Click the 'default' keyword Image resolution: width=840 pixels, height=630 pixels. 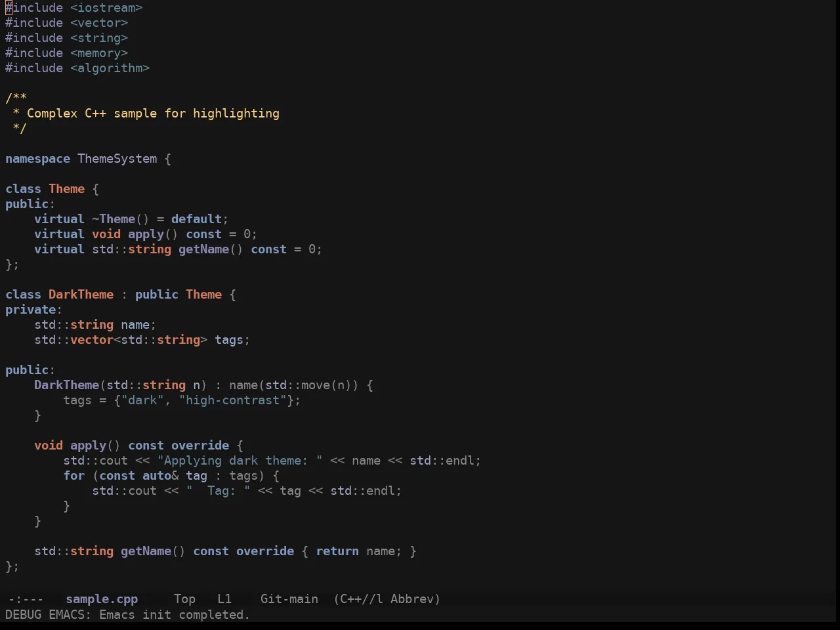(197, 219)
